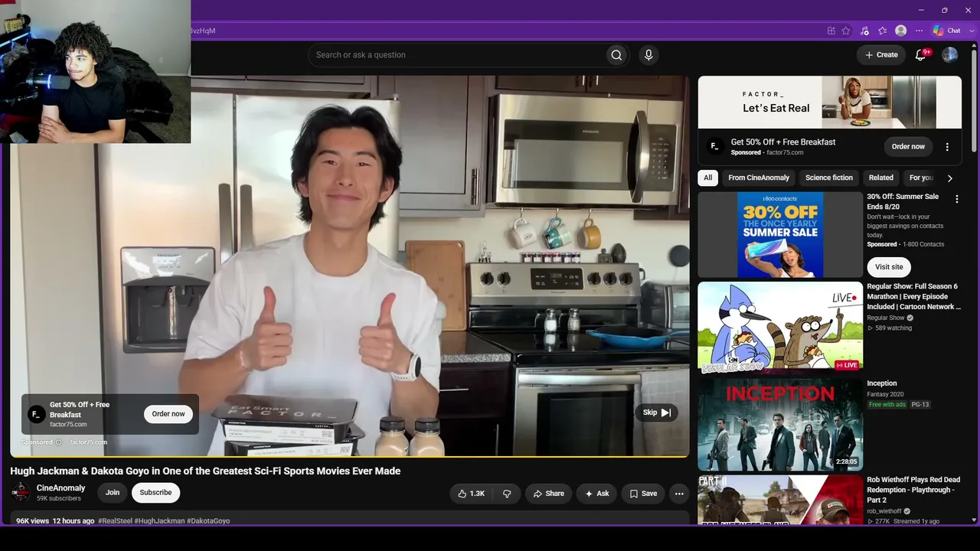980x551 pixels.
Task: Click the search or ask a question field
Action: click(x=457, y=55)
